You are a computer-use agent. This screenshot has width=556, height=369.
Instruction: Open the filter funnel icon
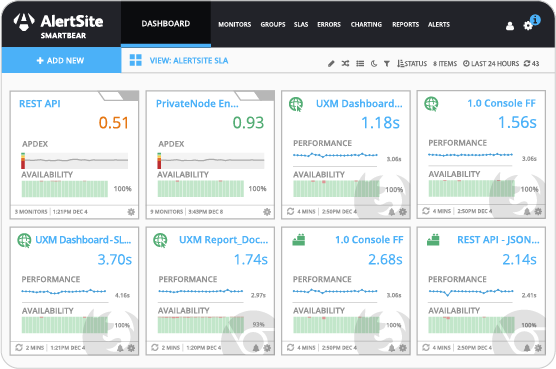[x=387, y=64]
